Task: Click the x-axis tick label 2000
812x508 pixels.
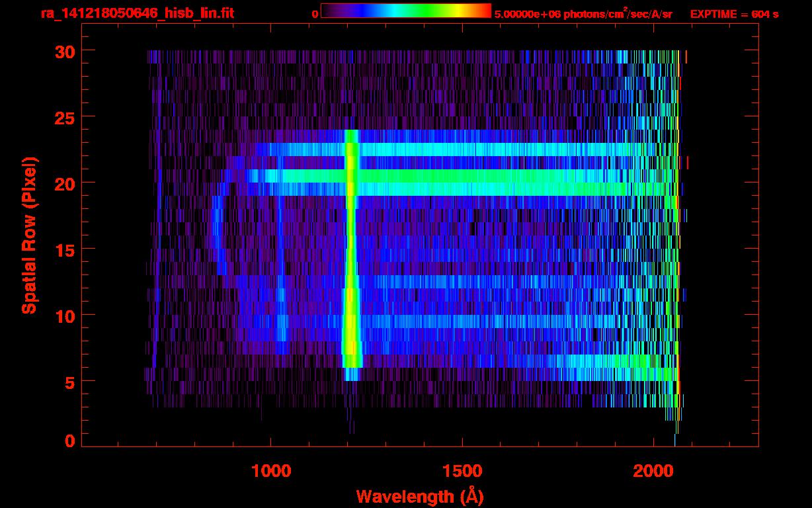Action: 654,471
